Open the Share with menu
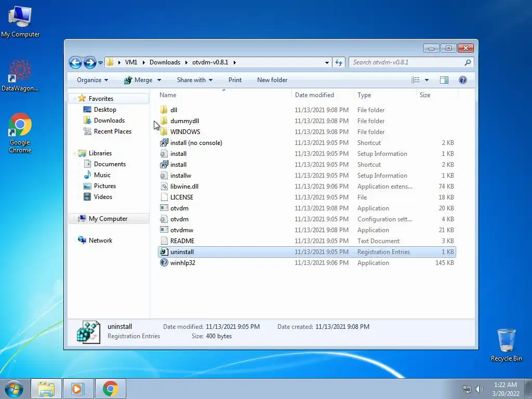 click(194, 80)
